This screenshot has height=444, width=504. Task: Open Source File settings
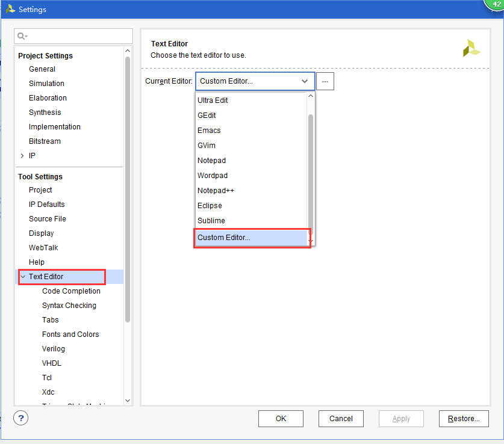[x=47, y=219]
